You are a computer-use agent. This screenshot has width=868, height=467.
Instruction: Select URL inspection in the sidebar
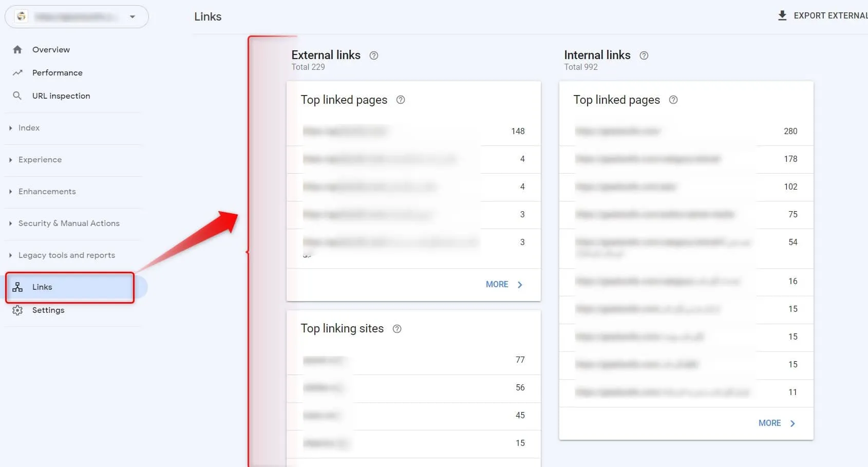(61, 96)
